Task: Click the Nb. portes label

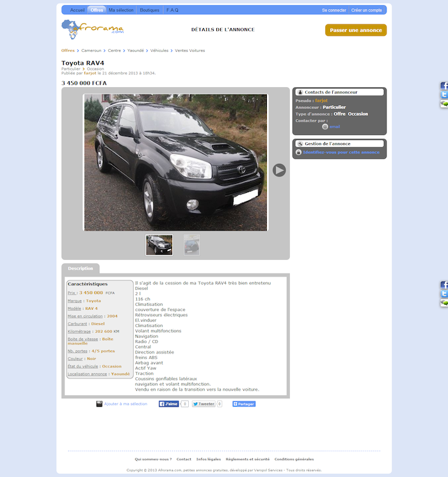Action: pos(77,351)
